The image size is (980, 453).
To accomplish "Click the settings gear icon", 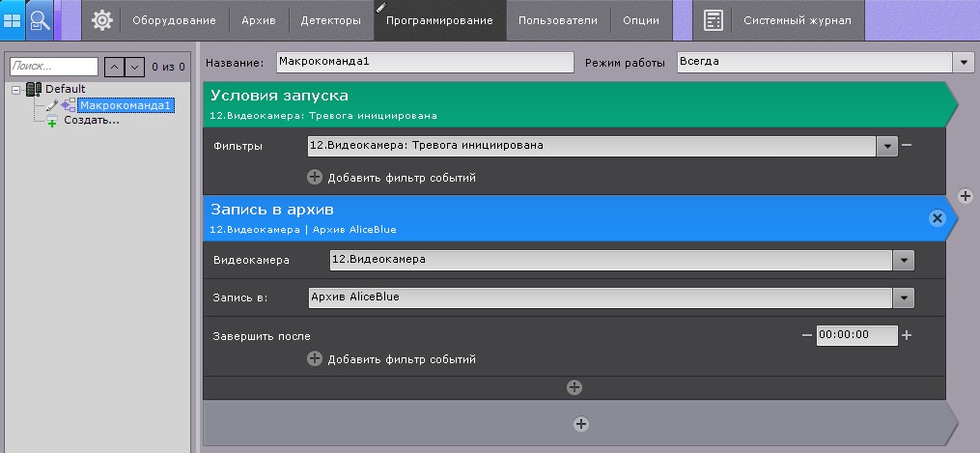I will (102, 20).
